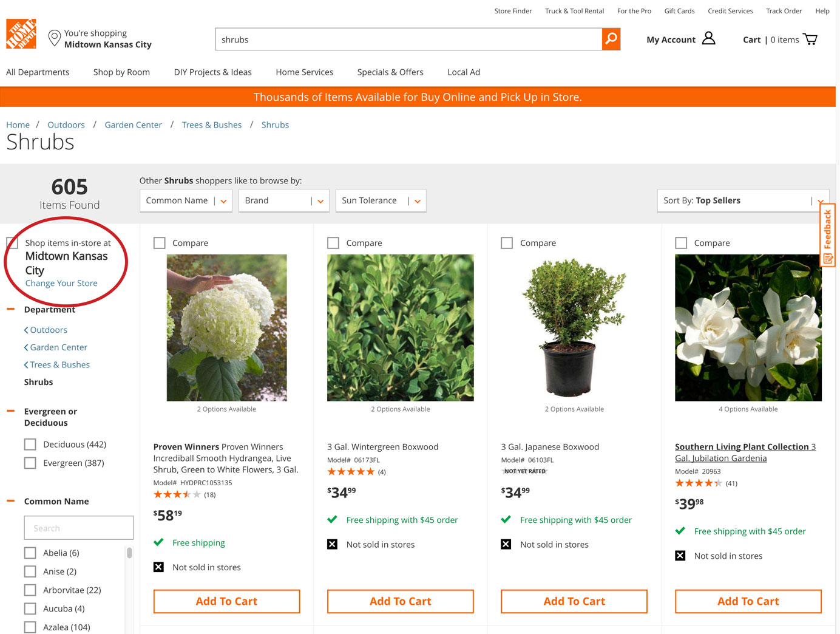The width and height of the screenshot is (840, 634).
Task: Click the Help link
Action: [822, 11]
